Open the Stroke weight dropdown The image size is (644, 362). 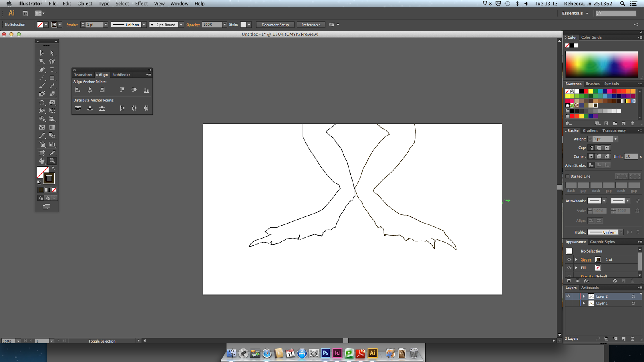[615, 139]
